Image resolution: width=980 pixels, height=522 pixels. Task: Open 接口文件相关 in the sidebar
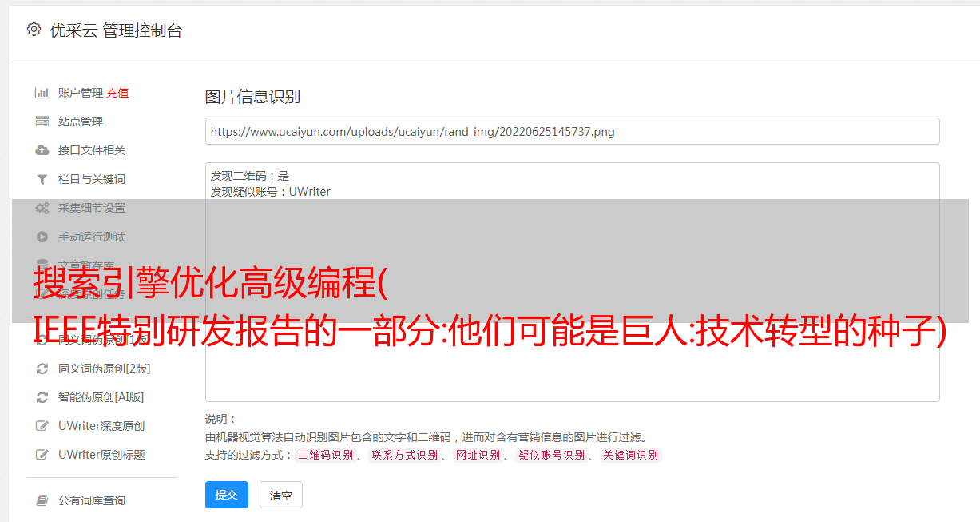[92, 150]
